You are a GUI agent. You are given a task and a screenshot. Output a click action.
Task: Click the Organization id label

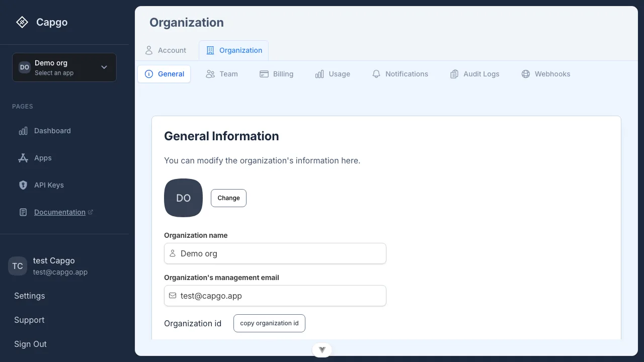click(193, 323)
